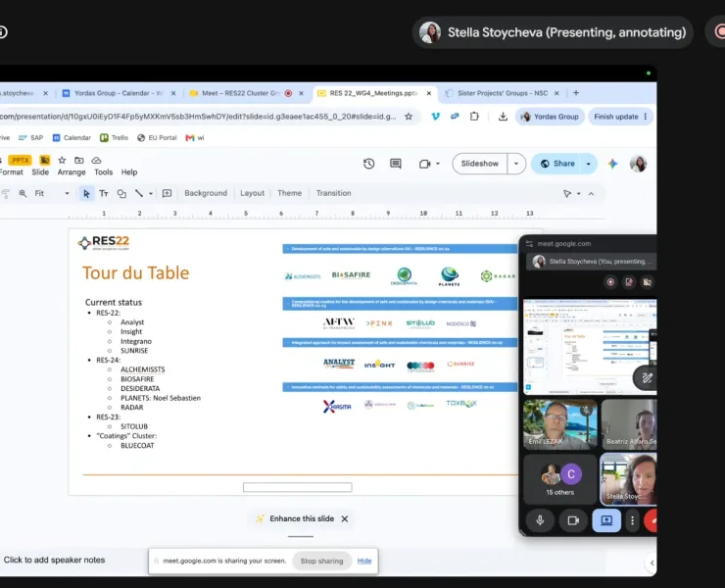Click the Background button
This screenshot has width=725, height=588.
pyautogui.click(x=206, y=193)
